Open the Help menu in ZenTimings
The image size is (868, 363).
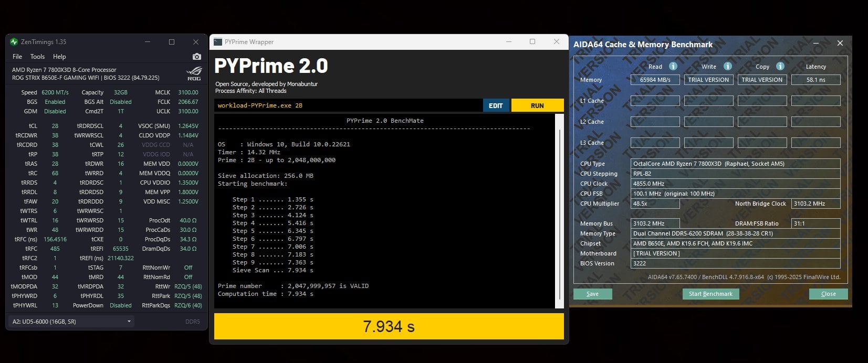59,57
